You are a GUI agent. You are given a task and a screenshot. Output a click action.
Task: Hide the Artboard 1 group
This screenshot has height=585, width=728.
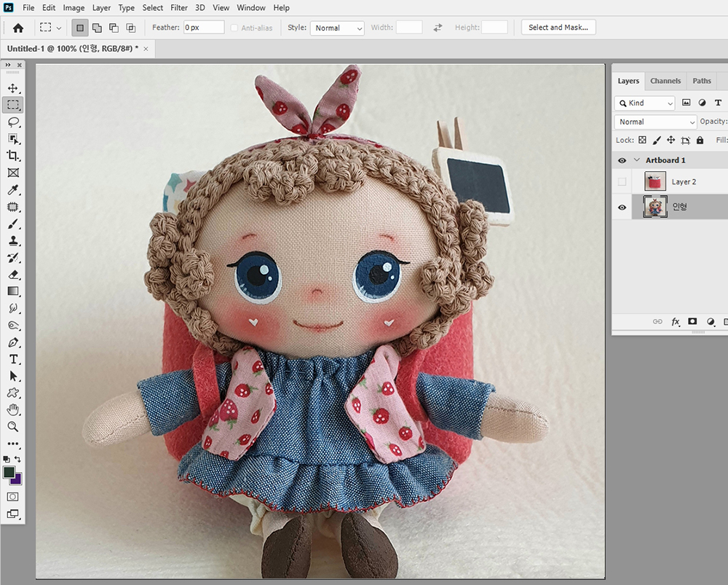point(622,160)
